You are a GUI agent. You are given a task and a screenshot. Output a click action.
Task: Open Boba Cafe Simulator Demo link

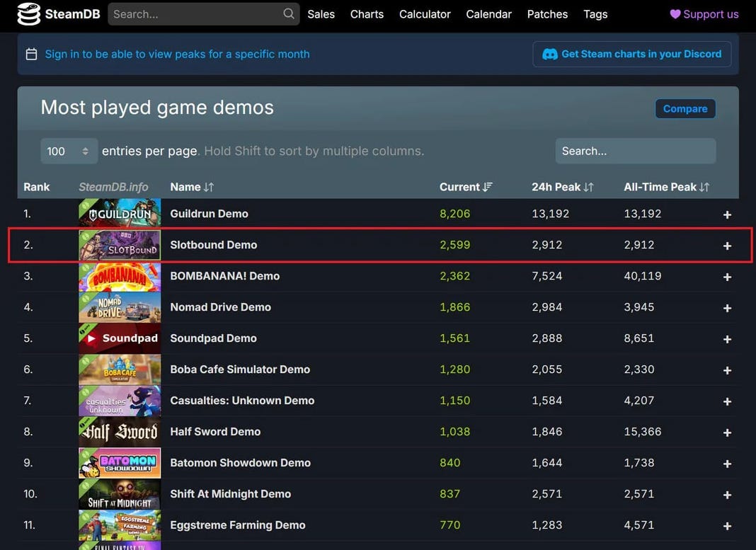pyautogui.click(x=240, y=369)
